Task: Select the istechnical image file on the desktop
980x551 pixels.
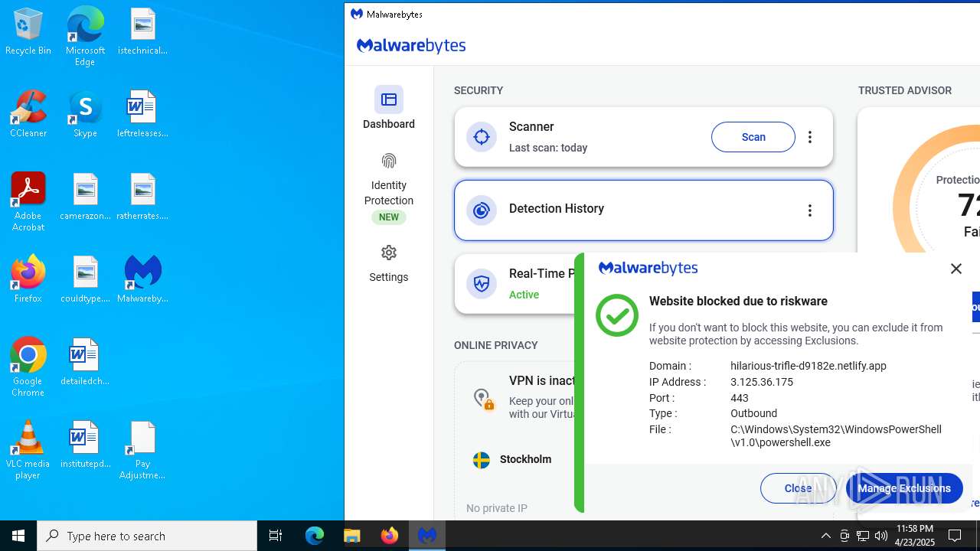Action: 142,32
